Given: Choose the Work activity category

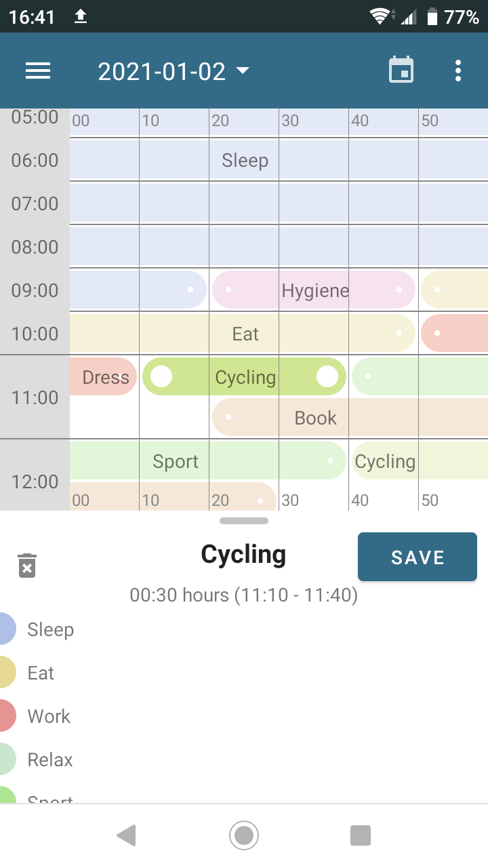Looking at the screenshot, I should (x=49, y=716).
